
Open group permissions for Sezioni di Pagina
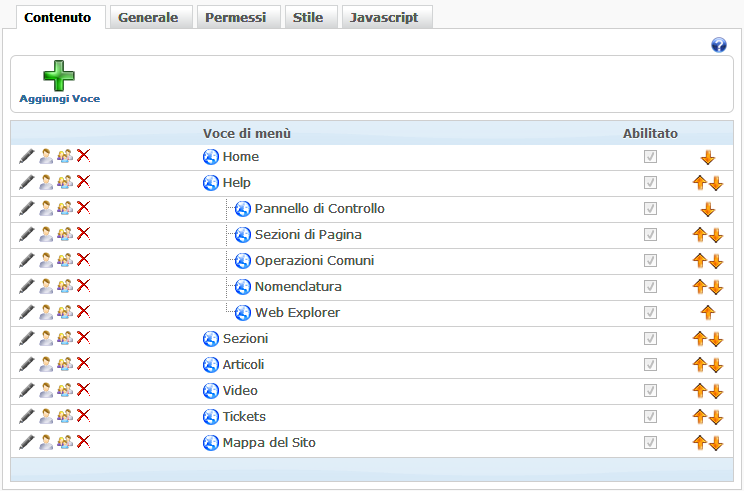coord(65,234)
